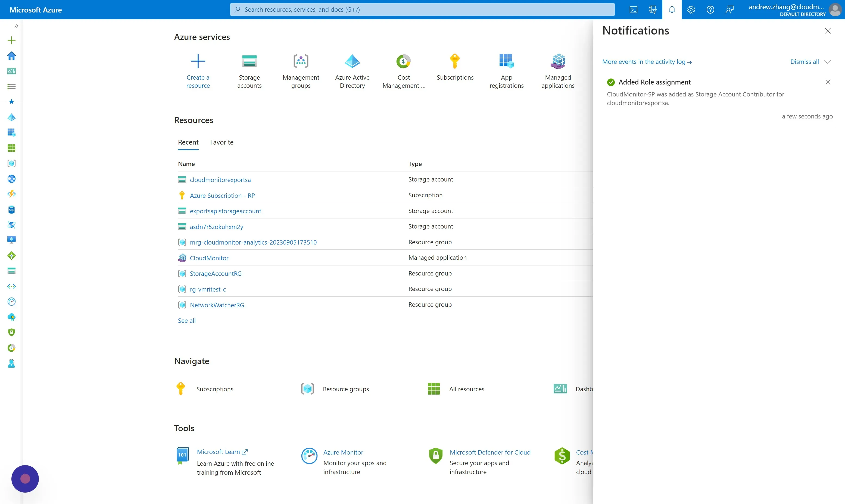Open Storage accounts sidebar icon
The image size is (845, 504).
11,271
